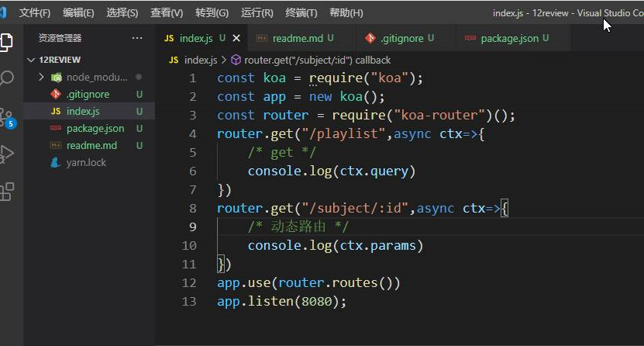Screen dimensions: 644x346
Task: Open the 文件(F) menu
Action: click(35, 13)
